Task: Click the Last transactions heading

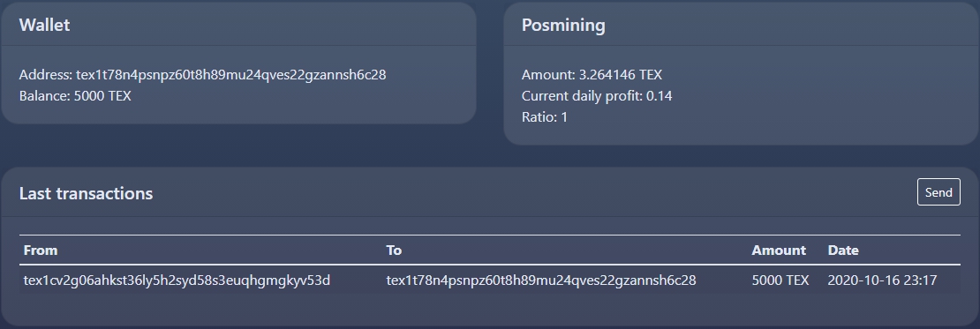Action: (86, 193)
